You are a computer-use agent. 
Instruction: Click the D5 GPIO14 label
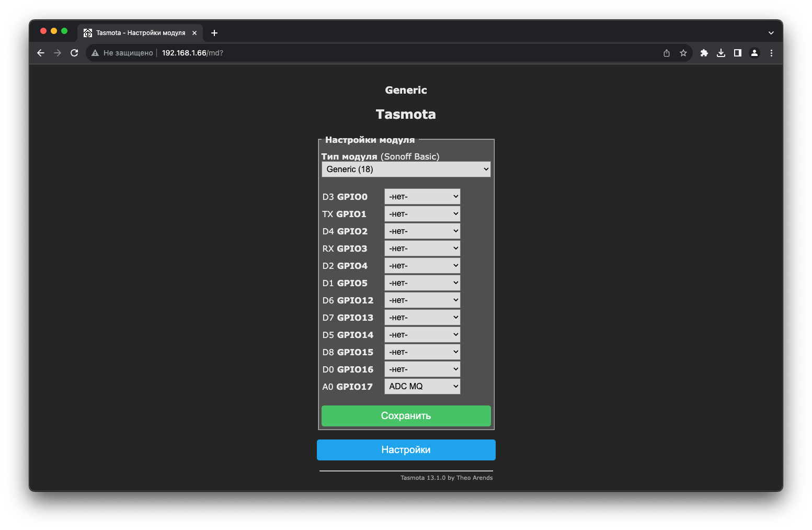click(x=348, y=335)
